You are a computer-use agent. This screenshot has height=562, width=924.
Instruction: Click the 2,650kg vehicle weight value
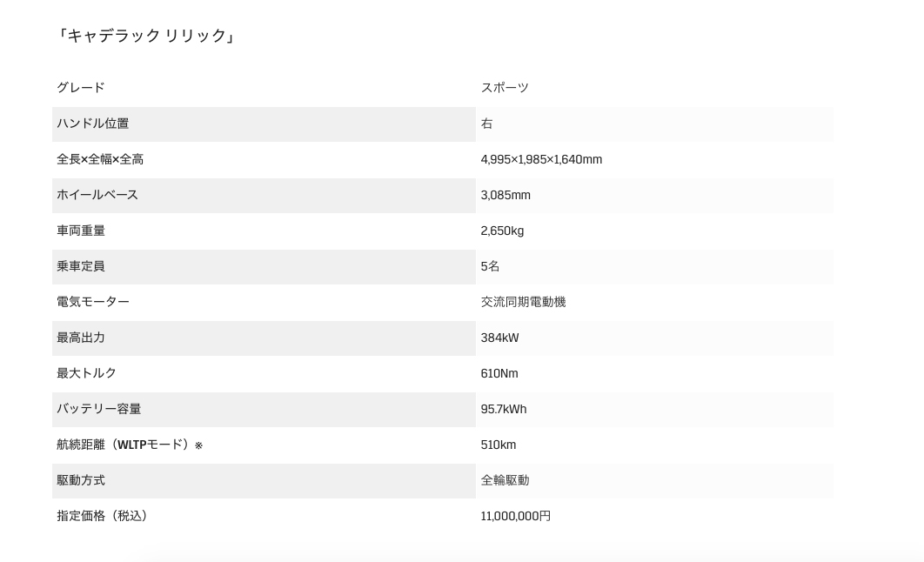[502, 231]
